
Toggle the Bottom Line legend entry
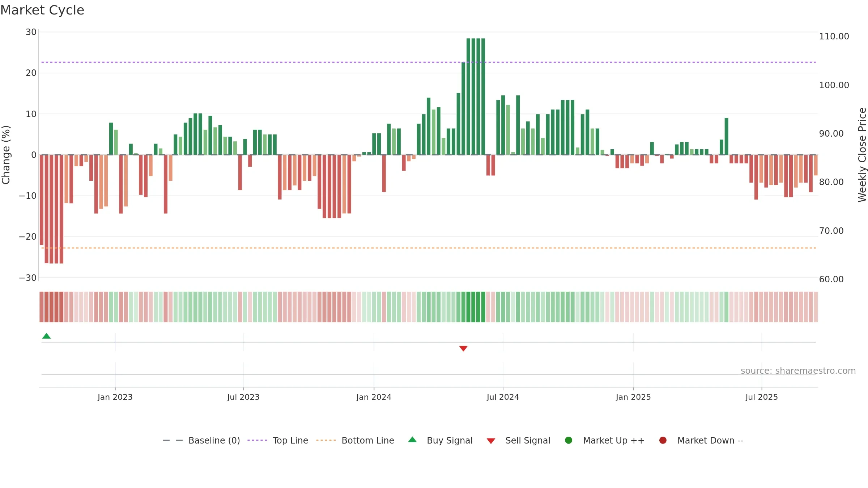(355, 440)
